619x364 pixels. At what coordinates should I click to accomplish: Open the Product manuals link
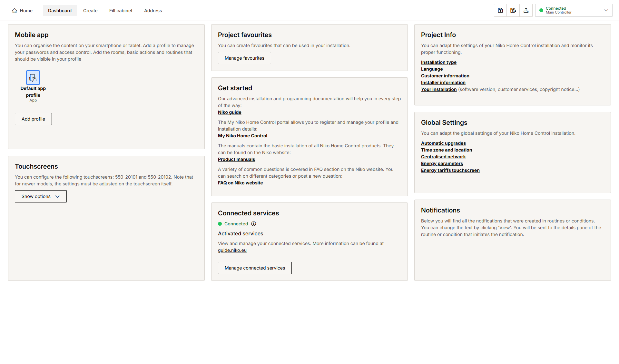tap(236, 159)
